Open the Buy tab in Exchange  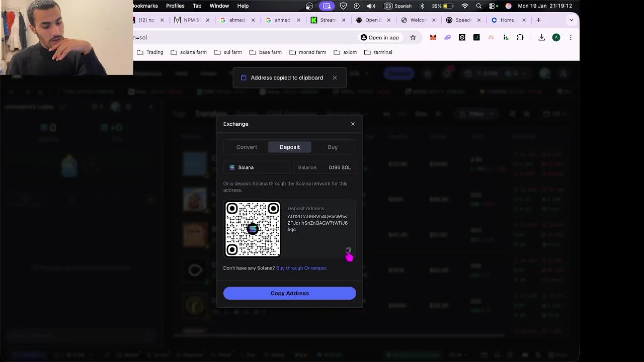pos(333,147)
